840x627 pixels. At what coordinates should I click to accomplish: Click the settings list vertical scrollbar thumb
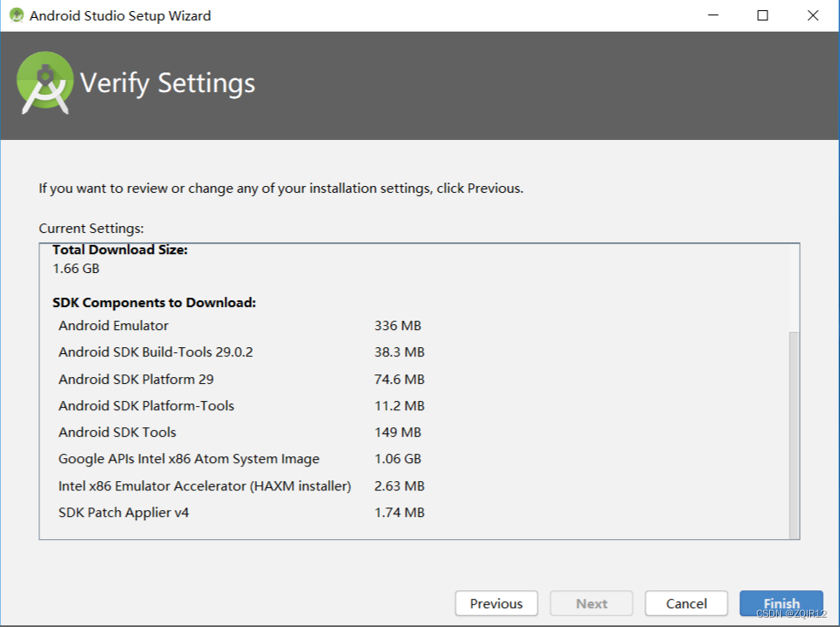[x=794, y=435]
